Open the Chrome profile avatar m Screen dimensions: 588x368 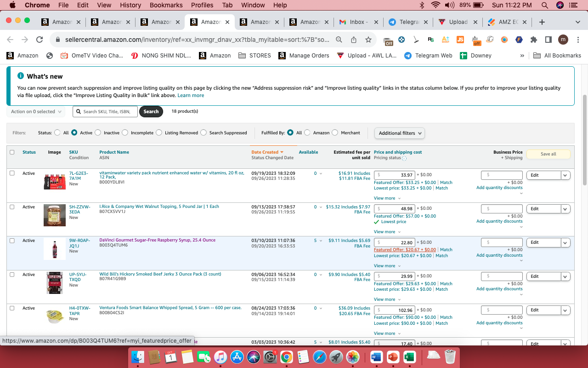pyautogui.click(x=563, y=40)
